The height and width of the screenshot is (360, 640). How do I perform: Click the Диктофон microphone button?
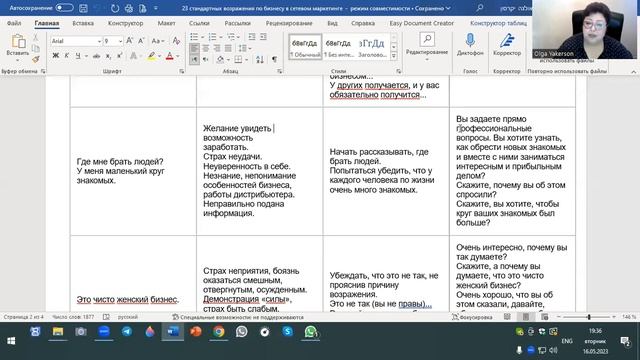[x=470, y=45]
